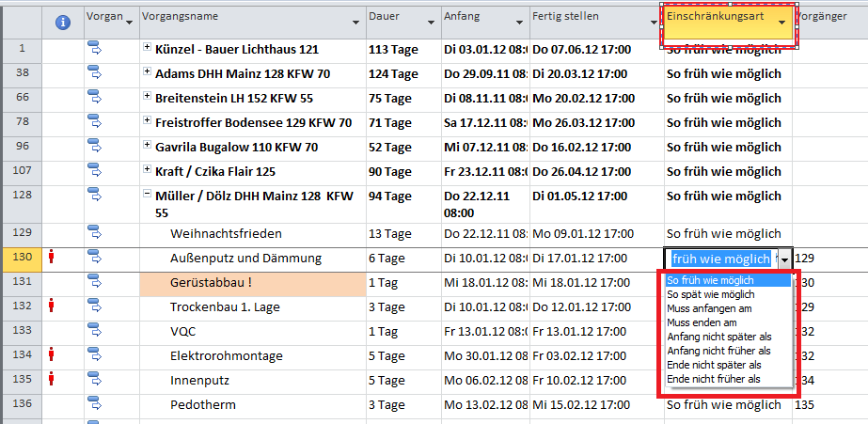The height and width of the screenshot is (424, 868).
Task: Collapse the Müller / Dölz DHH Mainz group
Action: click(x=148, y=194)
